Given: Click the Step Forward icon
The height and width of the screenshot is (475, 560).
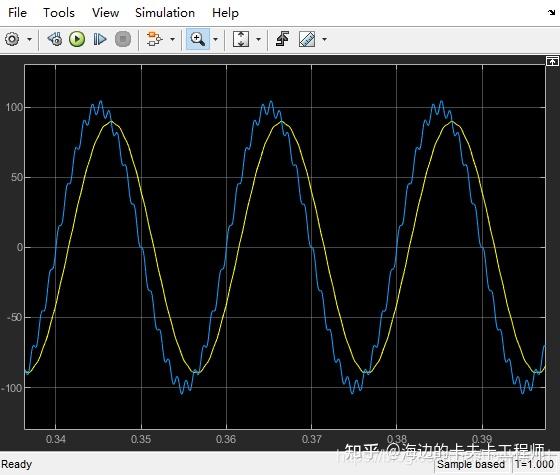Looking at the screenshot, I should point(100,39).
